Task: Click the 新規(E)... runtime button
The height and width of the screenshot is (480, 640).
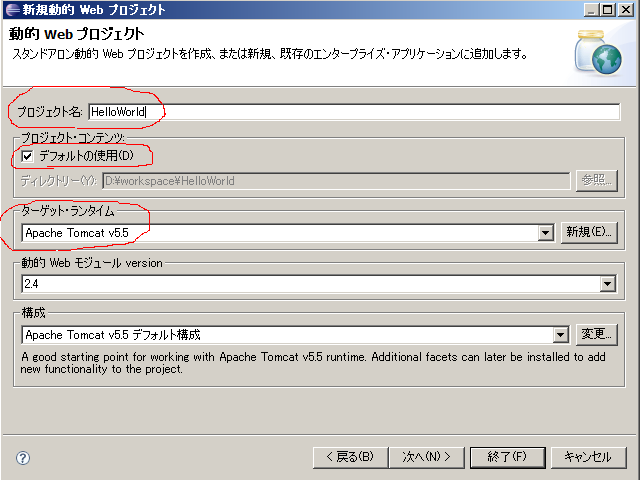Action: click(589, 232)
